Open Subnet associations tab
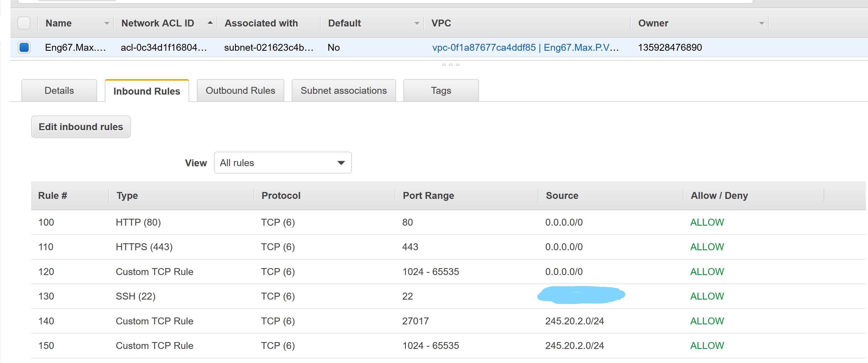 click(x=343, y=90)
